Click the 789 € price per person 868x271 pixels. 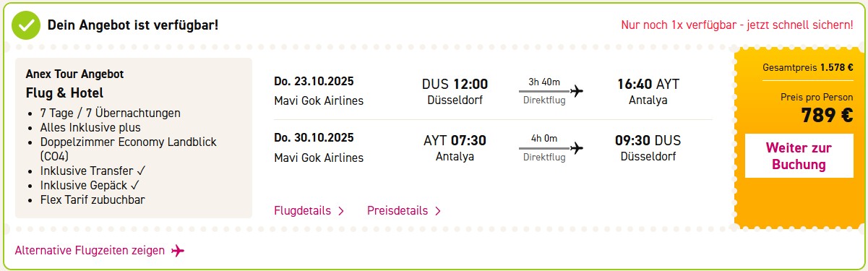tap(827, 115)
